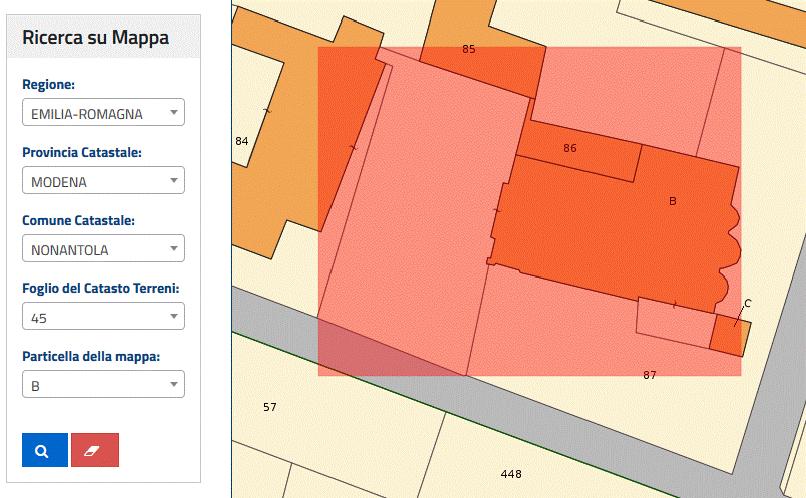
Task: Open the Provincia Catastale dropdown showing MODENA
Action: point(103,180)
